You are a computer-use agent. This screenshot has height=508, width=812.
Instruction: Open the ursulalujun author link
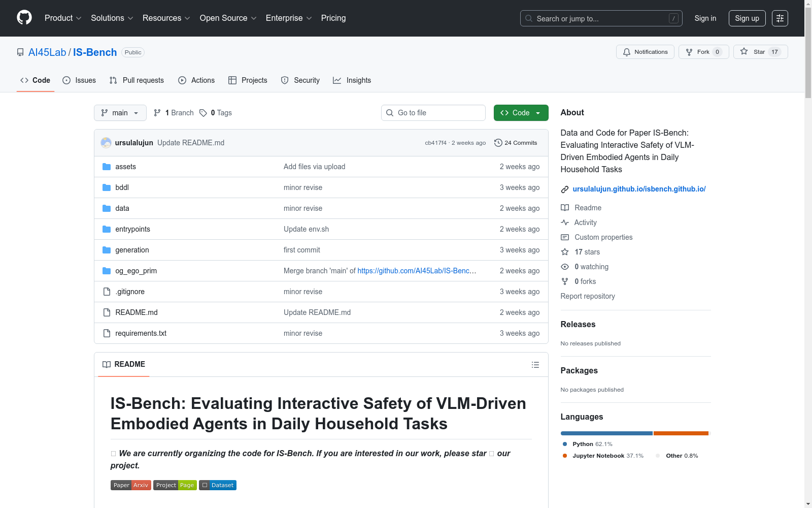[x=134, y=143]
